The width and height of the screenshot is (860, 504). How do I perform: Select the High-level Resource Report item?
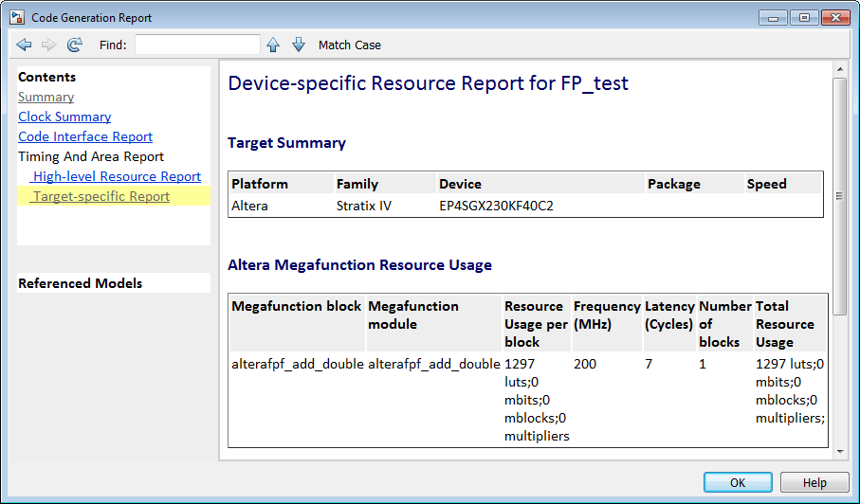pos(117,176)
